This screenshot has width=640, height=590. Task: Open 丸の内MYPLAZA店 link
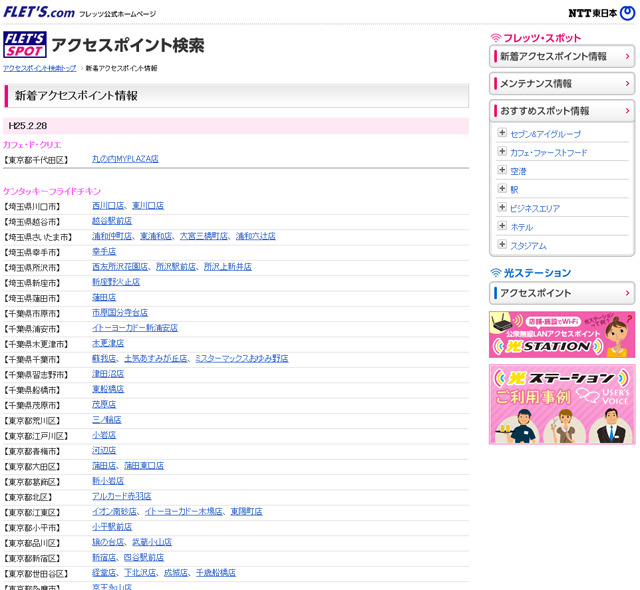pyautogui.click(x=125, y=159)
